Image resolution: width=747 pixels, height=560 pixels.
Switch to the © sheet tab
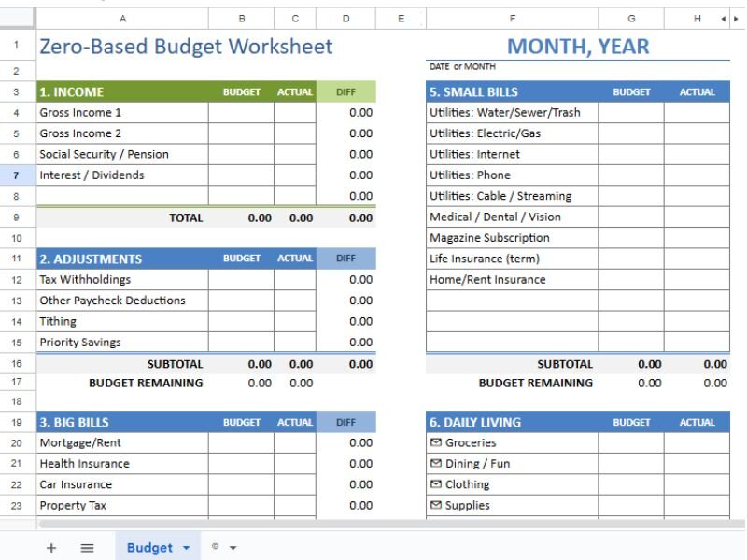tap(215, 546)
